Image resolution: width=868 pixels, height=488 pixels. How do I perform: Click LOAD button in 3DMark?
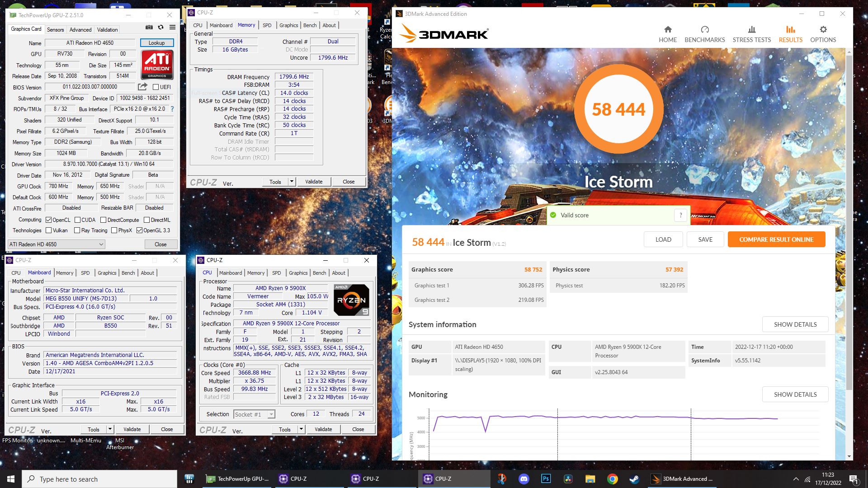663,239
